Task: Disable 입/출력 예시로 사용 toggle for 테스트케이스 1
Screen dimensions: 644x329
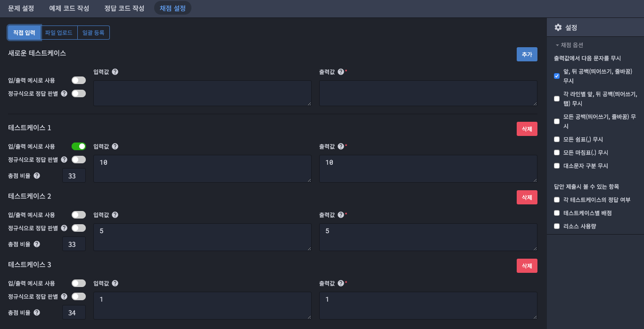Action: [79, 146]
